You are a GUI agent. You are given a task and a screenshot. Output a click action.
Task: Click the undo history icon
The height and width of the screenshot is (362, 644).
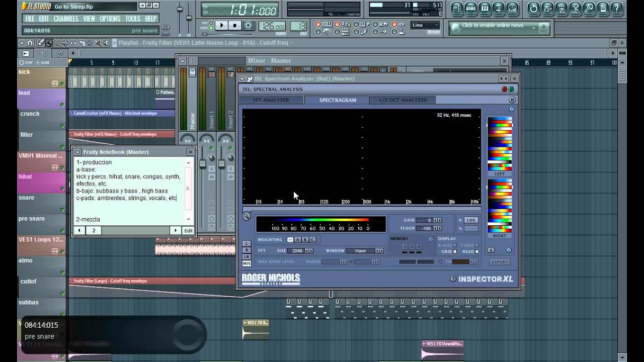[534, 9]
